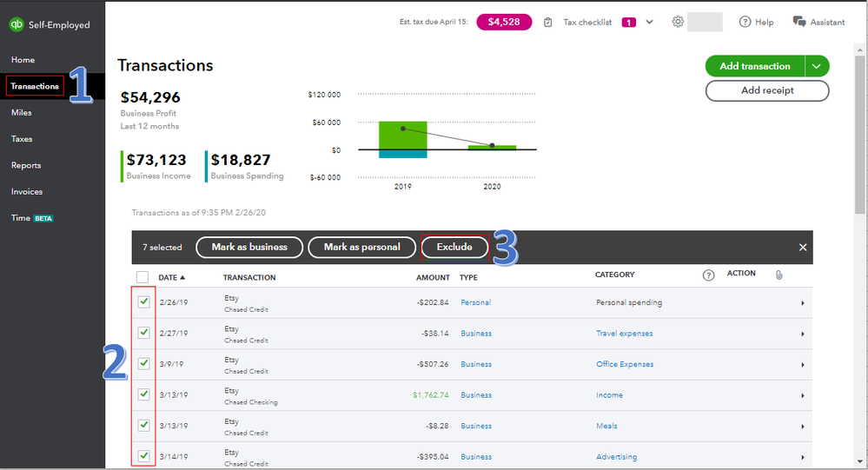
Task: Click the QuickBooks logo icon
Action: (17, 24)
